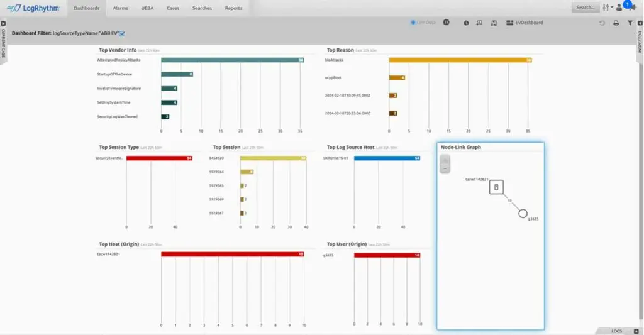Pause the live data feed
The height and width of the screenshot is (335, 644).
446,23
